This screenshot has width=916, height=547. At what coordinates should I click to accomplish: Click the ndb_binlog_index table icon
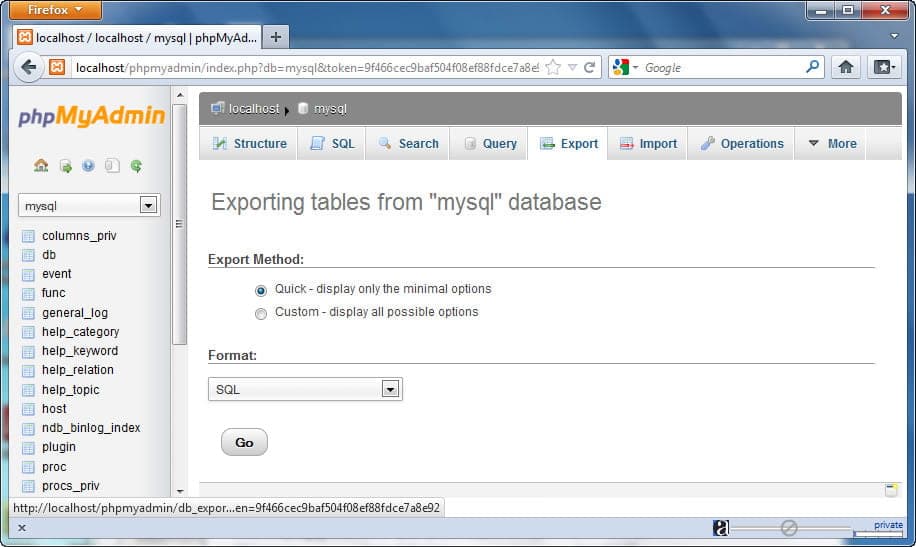[x=28, y=428]
